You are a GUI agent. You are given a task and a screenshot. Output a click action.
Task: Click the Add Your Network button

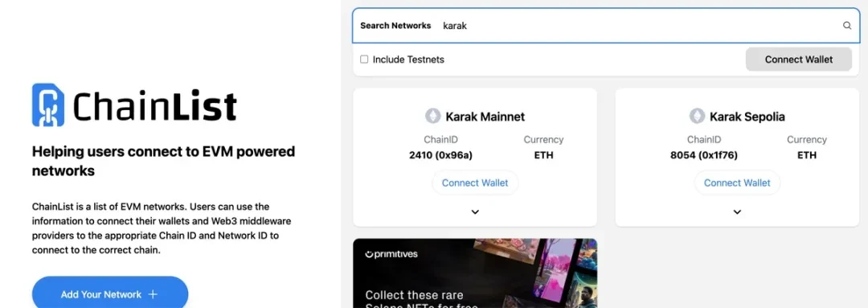point(110,294)
